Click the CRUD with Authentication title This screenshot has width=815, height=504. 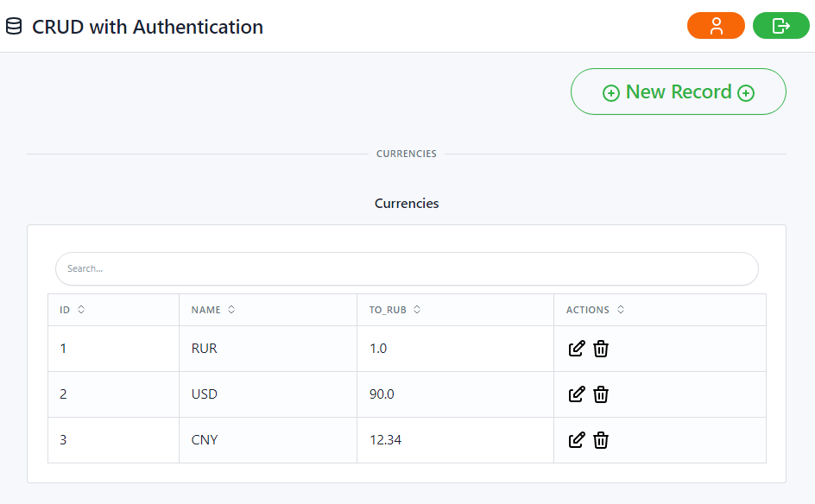[148, 27]
